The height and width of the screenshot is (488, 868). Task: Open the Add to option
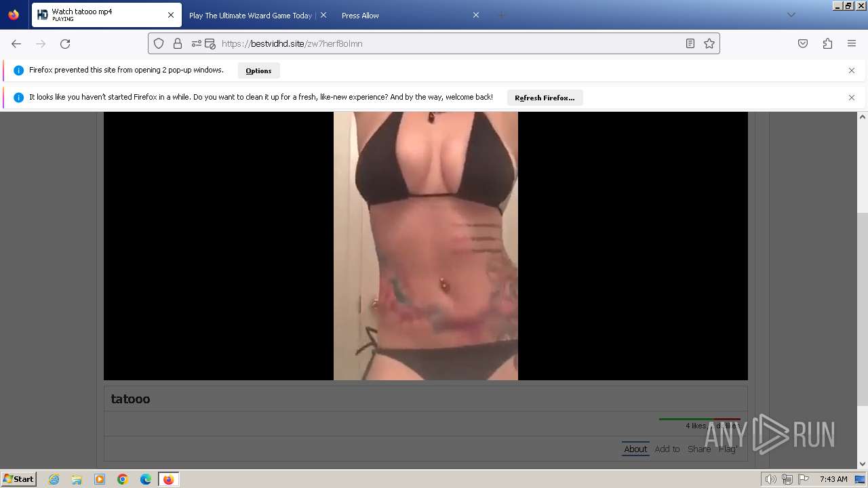tap(667, 449)
